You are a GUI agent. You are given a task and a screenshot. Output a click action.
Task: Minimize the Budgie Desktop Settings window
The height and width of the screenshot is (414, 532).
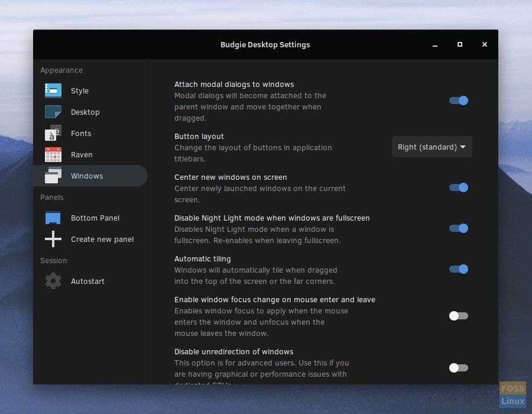click(x=435, y=45)
